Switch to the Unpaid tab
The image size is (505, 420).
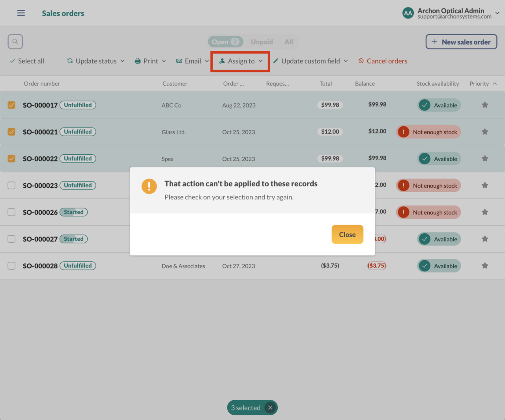tap(262, 41)
